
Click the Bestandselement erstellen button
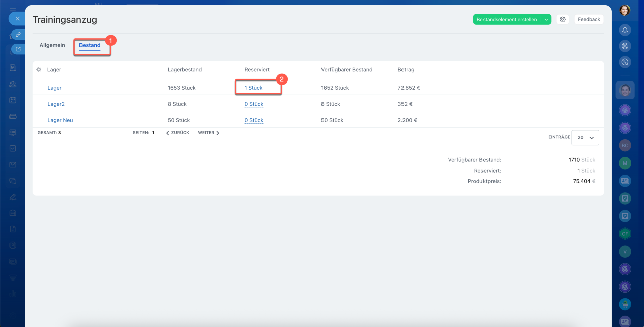click(507, 19)
